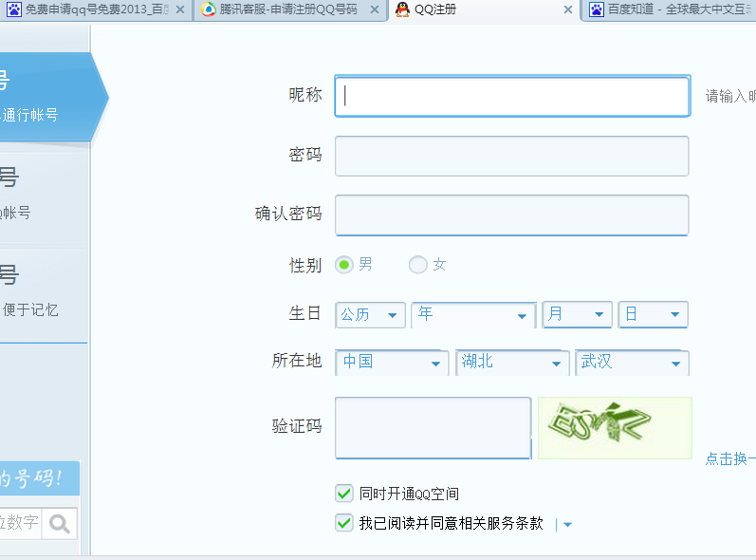756x560 pixels.
Task: Select the 女 gender radio button
Action: pyautogui.click(x=417, y=265)
